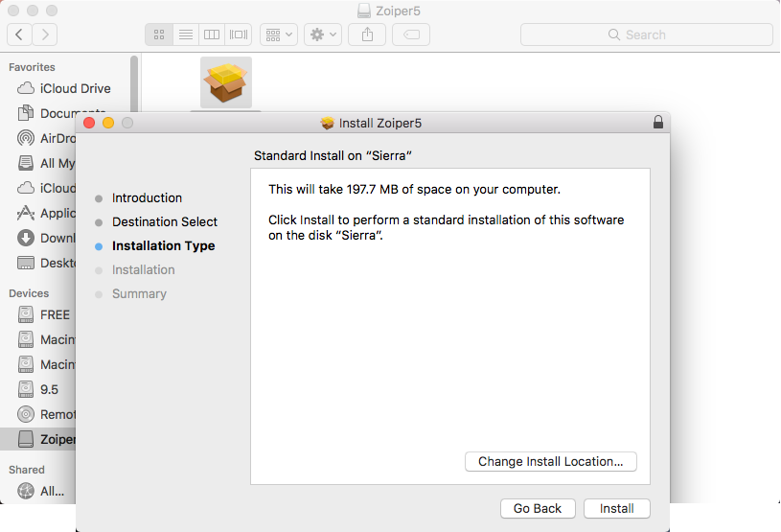Switch Finder to list view
781x532 pixels.
[x=186, y=35]
